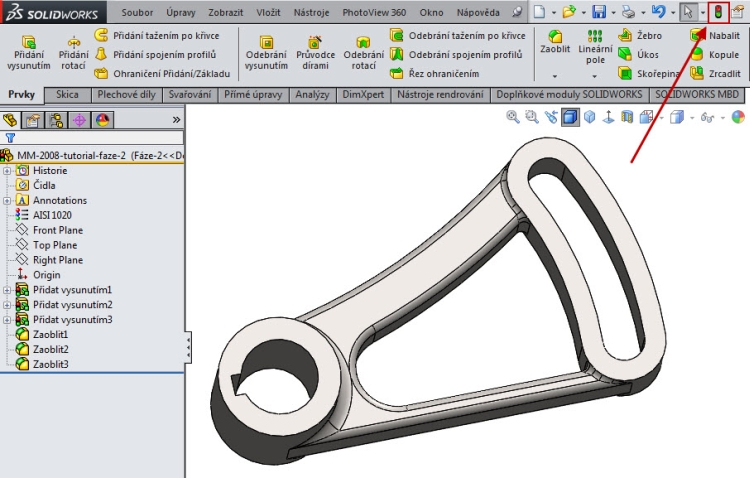Save the document
Viewport: 750px width, 478px height.
599,12
